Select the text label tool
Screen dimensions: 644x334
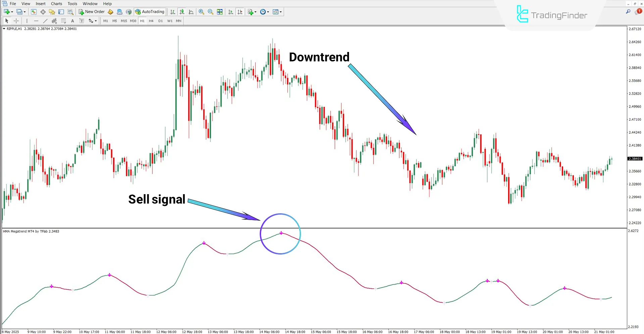[82, 20]
